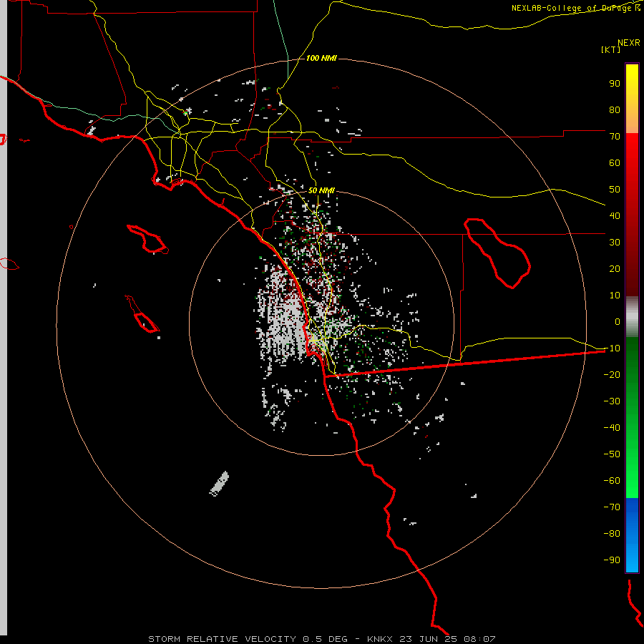Click the blue bottom segment of the color bar

632,535
